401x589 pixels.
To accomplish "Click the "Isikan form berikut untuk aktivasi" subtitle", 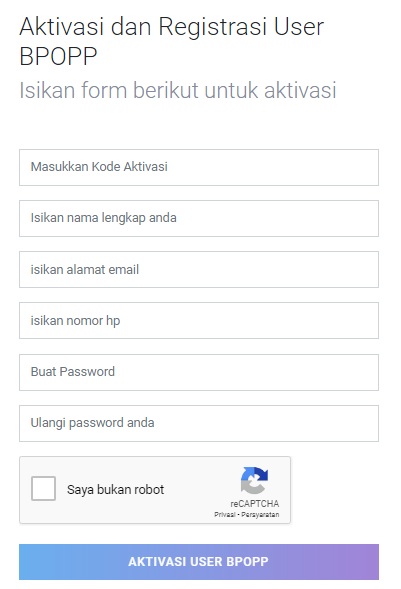I will [178, 90].
